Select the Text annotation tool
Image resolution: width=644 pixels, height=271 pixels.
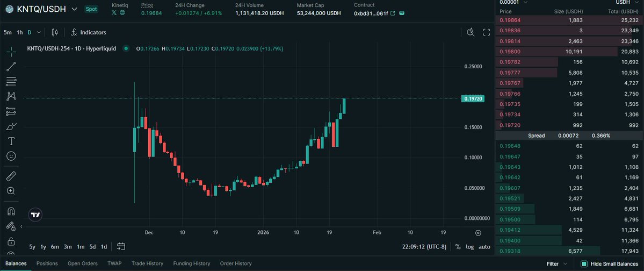(11, 141)
